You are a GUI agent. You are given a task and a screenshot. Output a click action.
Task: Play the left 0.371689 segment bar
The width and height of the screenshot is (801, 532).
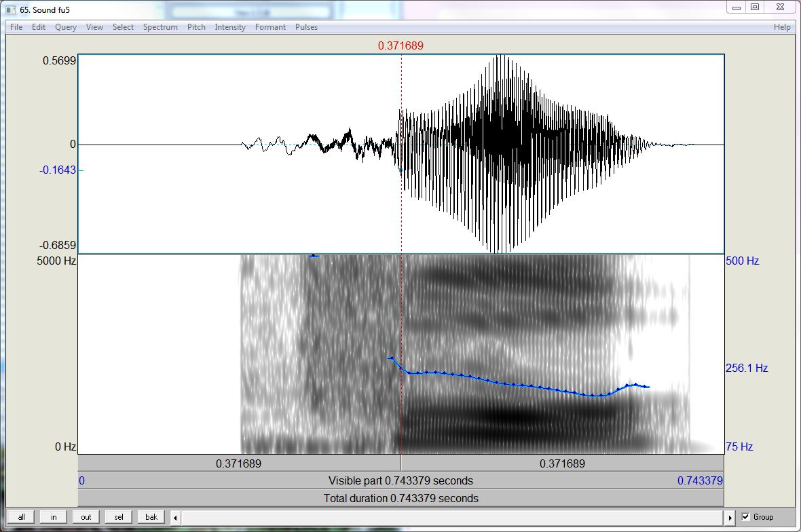(x=239, y=463)
